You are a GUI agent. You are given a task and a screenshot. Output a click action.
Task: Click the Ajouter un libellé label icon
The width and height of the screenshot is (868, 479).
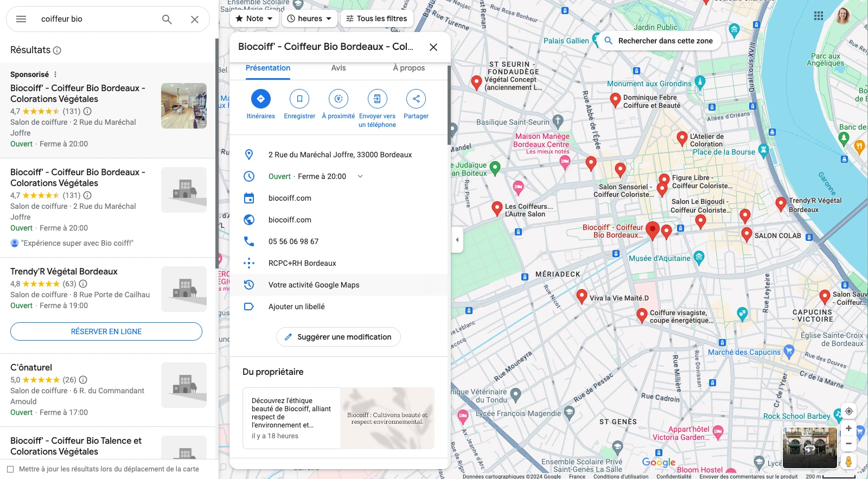pyautogui.click(x=249, y=306)
